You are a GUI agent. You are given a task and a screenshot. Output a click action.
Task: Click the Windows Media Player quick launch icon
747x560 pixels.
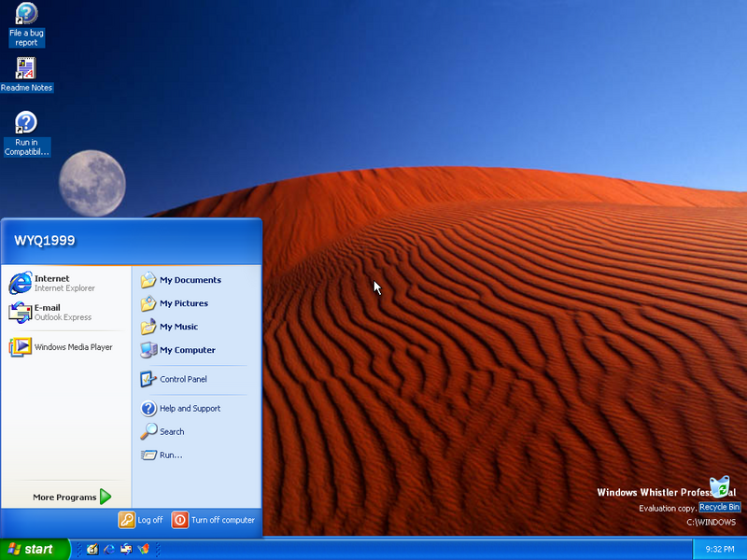[142, 550]
